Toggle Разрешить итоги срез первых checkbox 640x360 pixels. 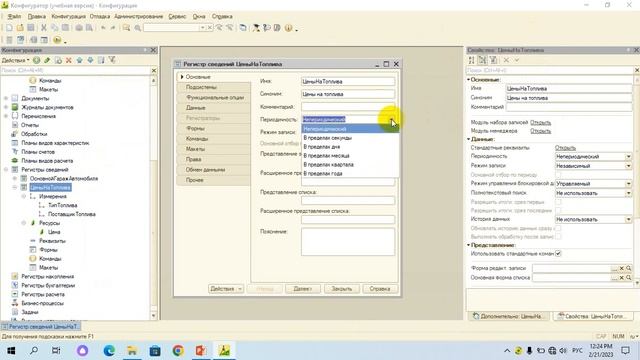tap(558, 202)
